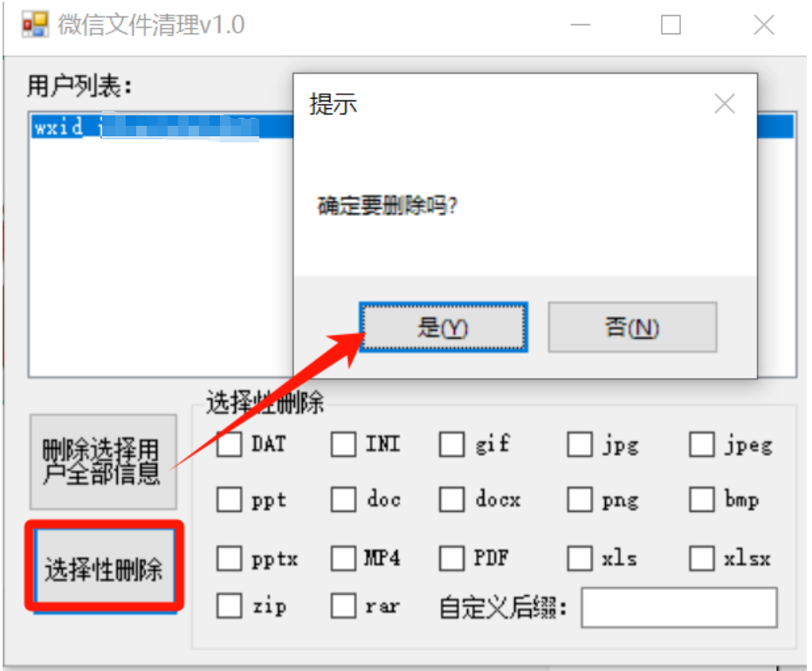Enable the pptx checkbox
The image size is (812, 671).
(229, 558)
